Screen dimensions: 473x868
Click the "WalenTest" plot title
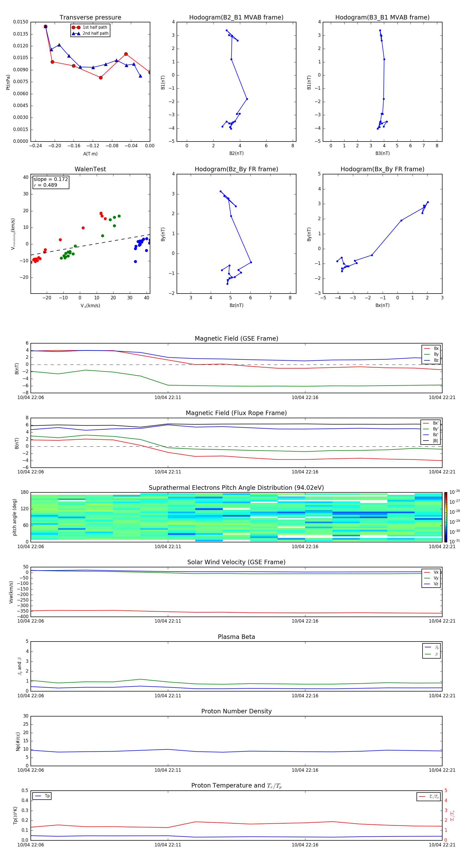tap(90, 169)
